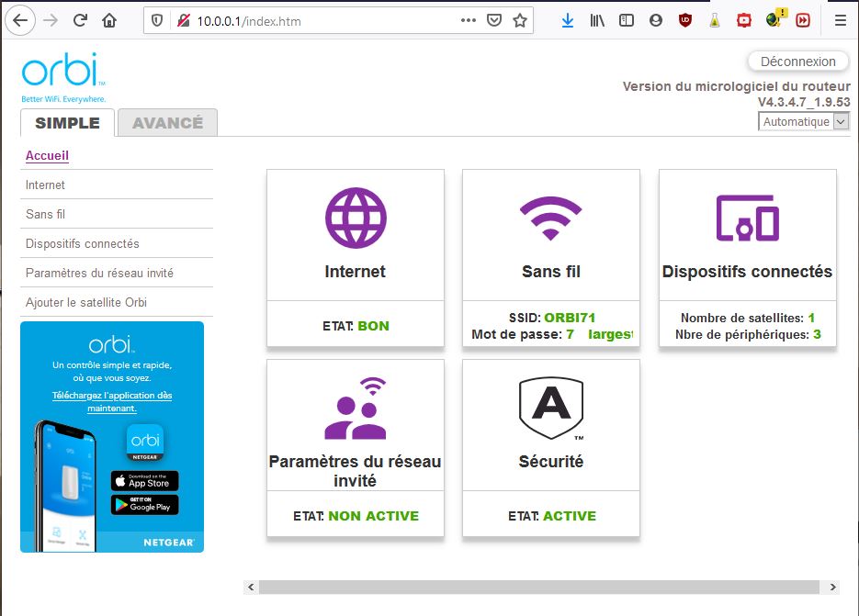Click the horizontal scrollbar right arrow
The width and height of the screenshot is (859, 616).
tap(833, 587)
